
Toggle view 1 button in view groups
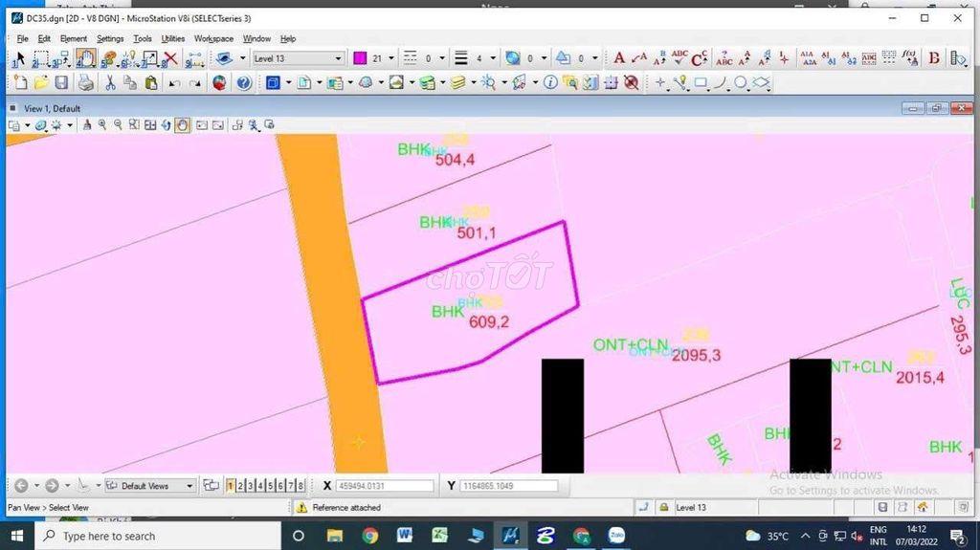pos(230,486)
